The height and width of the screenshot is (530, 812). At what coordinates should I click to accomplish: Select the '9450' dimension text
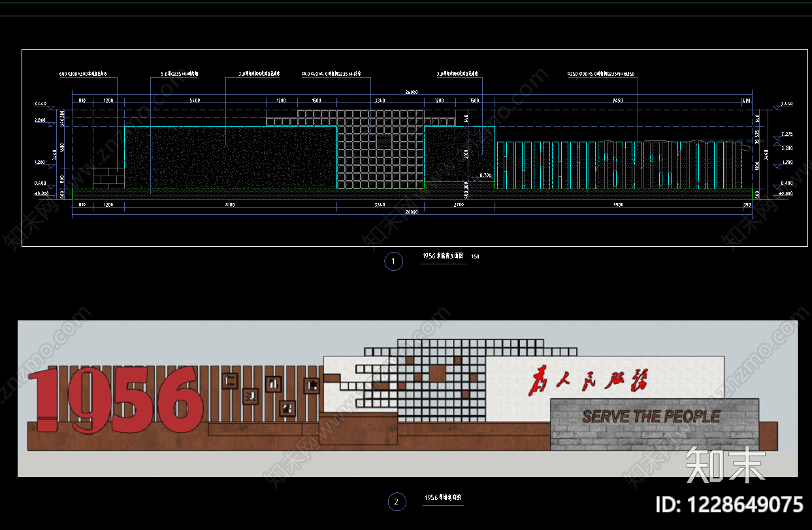[617, 101]
